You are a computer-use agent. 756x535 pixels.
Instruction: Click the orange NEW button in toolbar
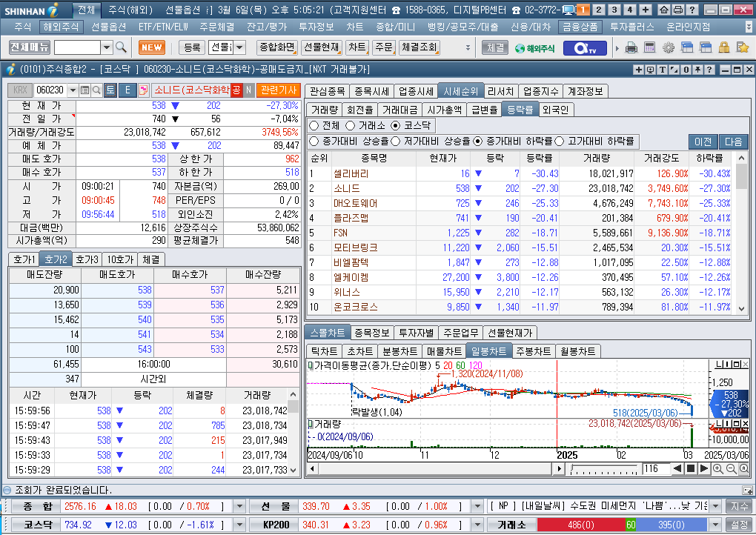pos(152,47)
